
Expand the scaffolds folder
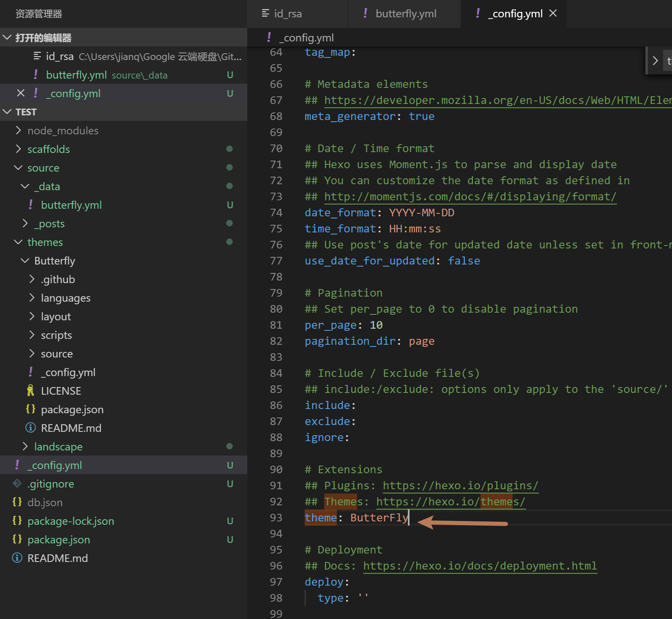click(x=123, y=149)
